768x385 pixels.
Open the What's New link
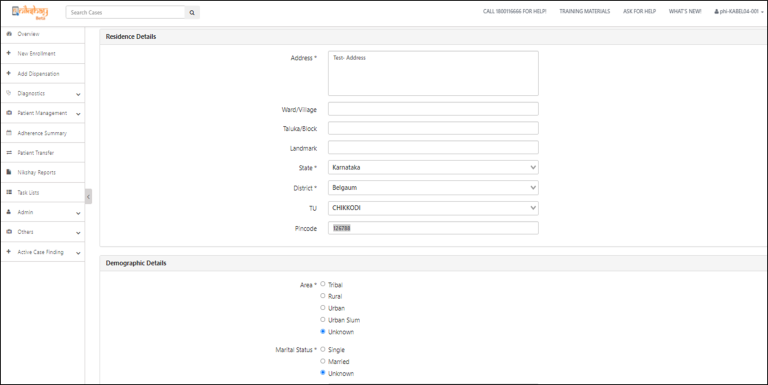tap(685, 11)
